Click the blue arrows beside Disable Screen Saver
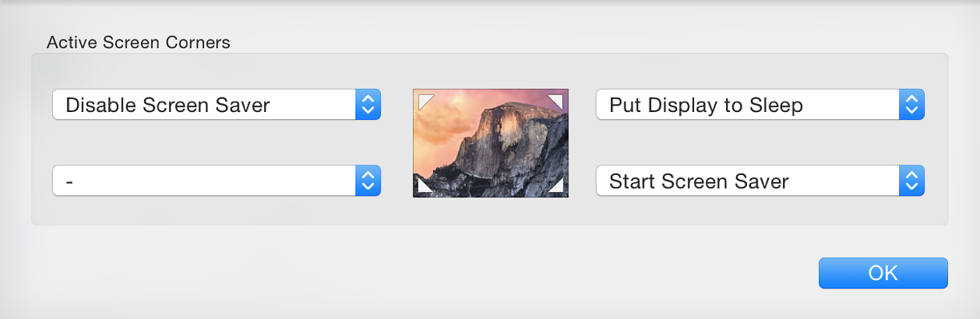 point(367,105)
